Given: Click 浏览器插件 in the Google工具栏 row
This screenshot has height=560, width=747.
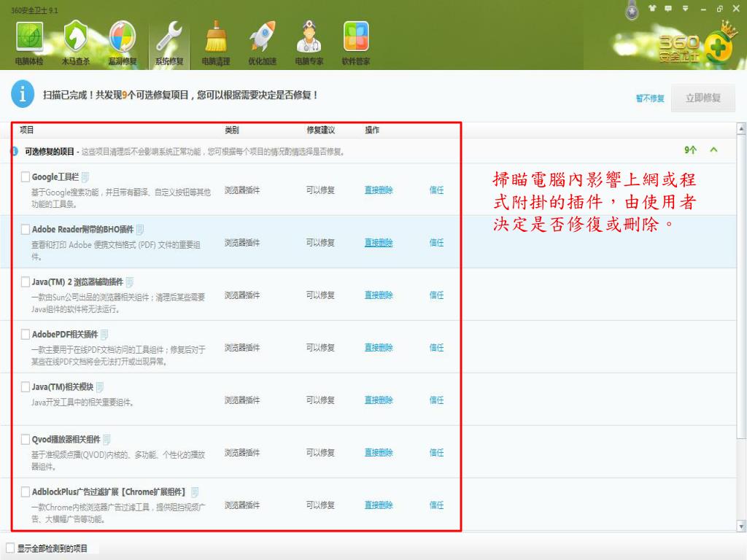Looking at the screenshot, I should pos(242,190).
